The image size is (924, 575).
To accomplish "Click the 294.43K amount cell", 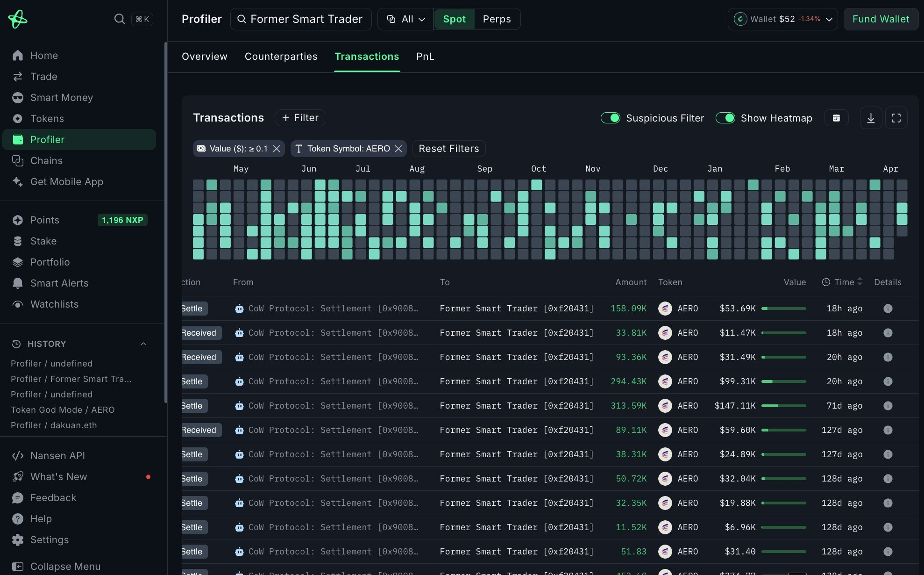I will (x=628, y=381).
